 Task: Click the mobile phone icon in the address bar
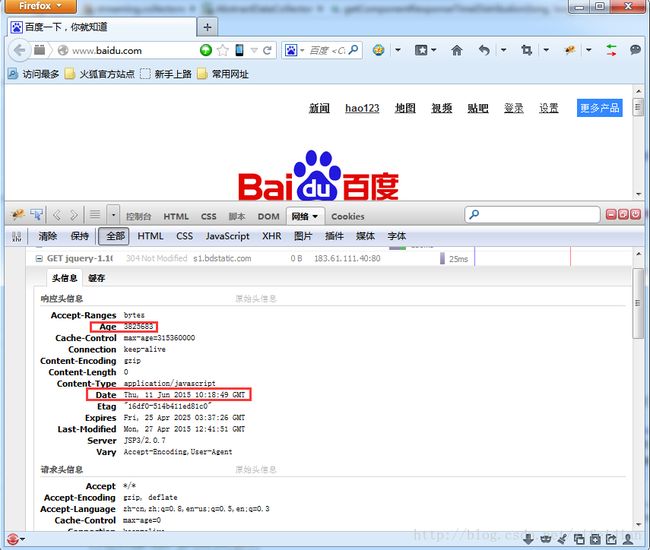(x=239, y=50)
